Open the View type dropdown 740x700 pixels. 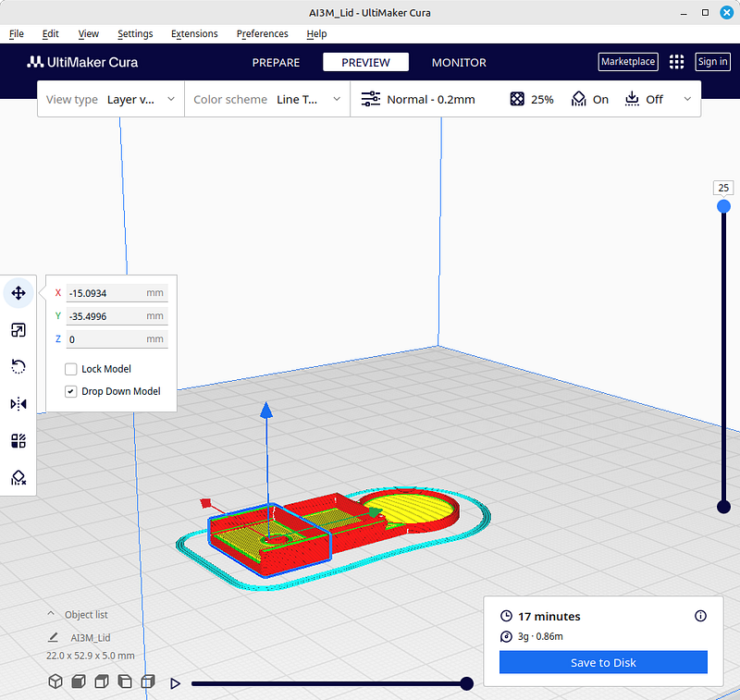(x=111, y=99)
